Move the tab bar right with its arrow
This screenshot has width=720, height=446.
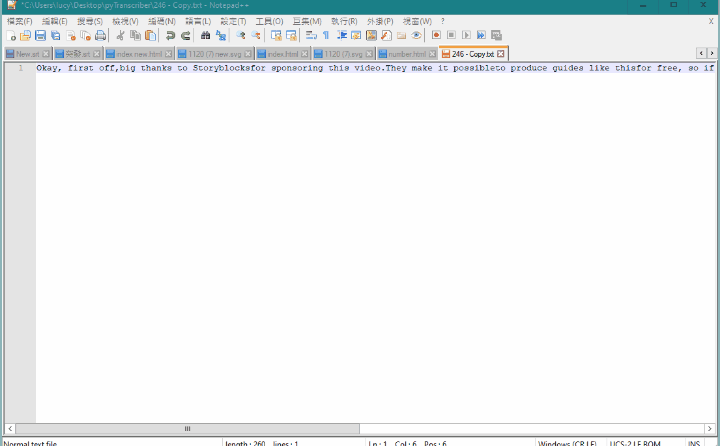[x=712, y=53]
